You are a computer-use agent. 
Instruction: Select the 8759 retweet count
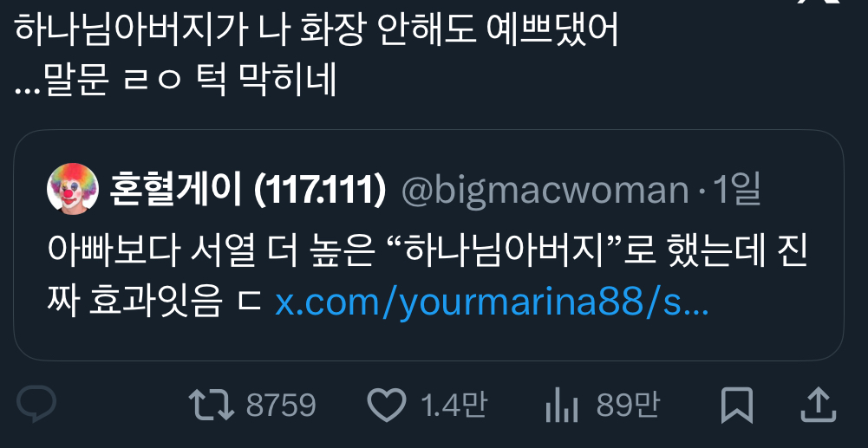click(x=281, y=406)
